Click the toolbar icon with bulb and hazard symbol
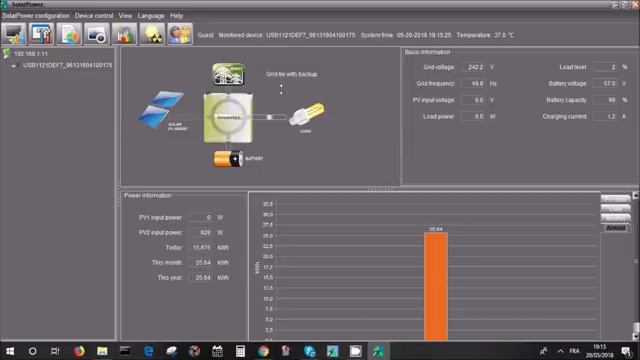Screen dimensions: 640x360 [152, 34]
